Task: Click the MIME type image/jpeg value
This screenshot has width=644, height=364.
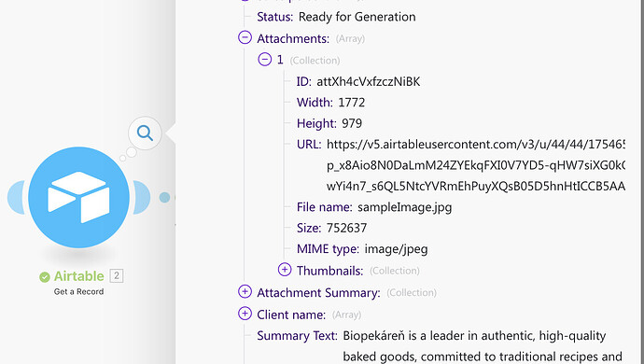Action: 397,249
